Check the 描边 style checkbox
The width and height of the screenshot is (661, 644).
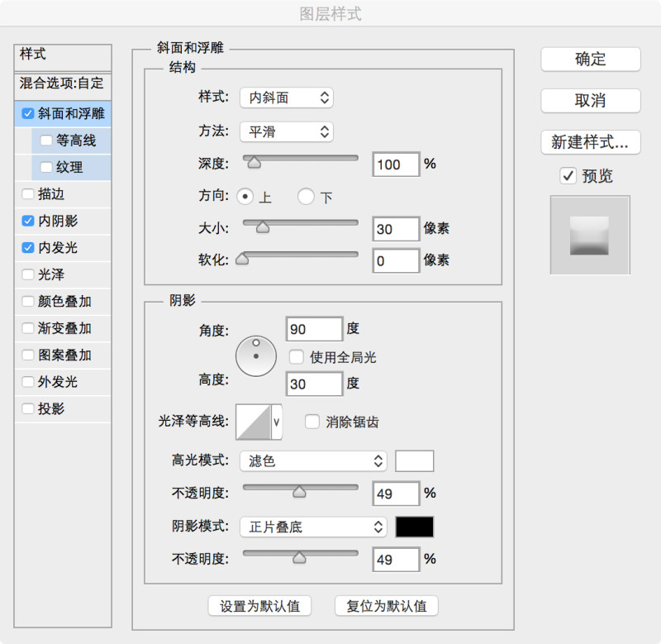pyautogui.click(x=28, y=194)
